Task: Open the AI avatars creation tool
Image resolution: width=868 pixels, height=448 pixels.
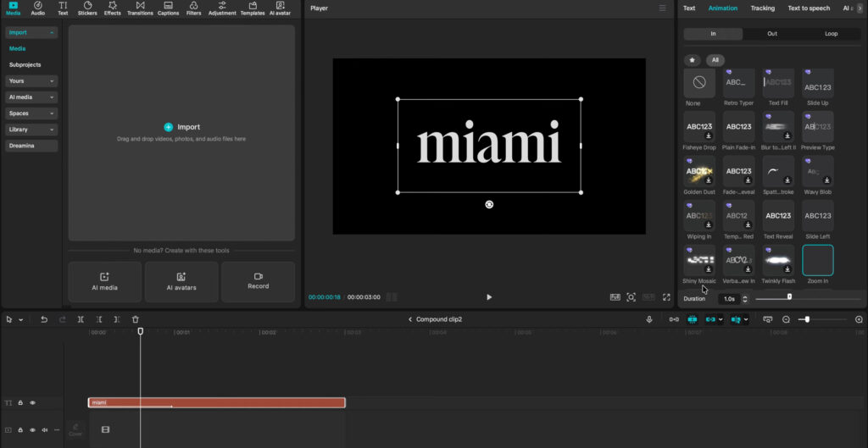Action: [181, 281]
